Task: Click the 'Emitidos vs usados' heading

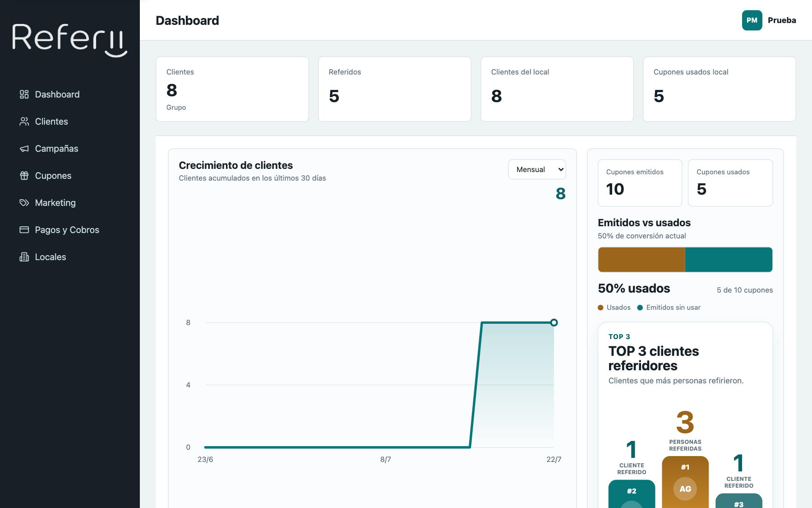Action: 644,223
